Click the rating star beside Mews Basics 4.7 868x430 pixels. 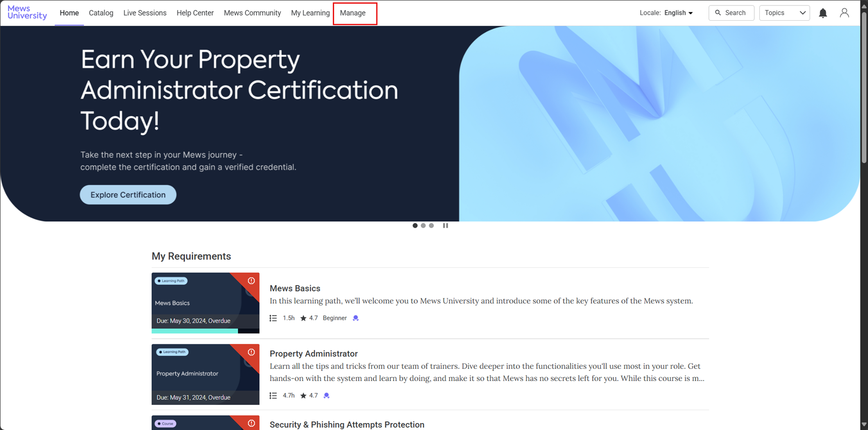[303, 318]
